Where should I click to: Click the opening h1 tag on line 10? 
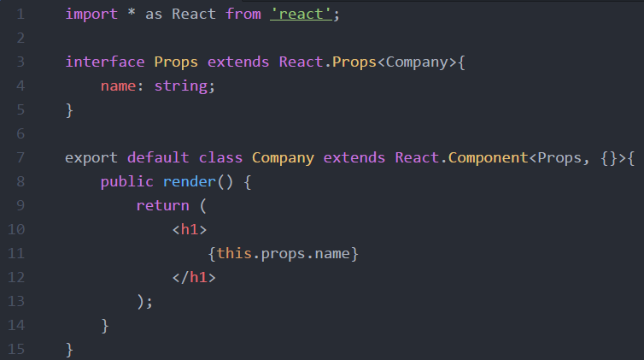coord(190,230)
